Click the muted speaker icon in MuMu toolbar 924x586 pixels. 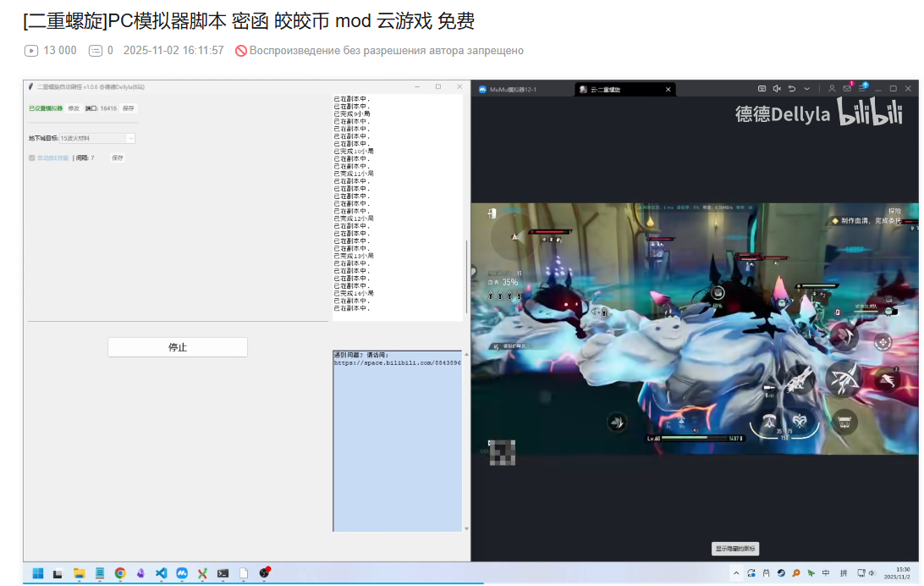[x=777, y=88]
